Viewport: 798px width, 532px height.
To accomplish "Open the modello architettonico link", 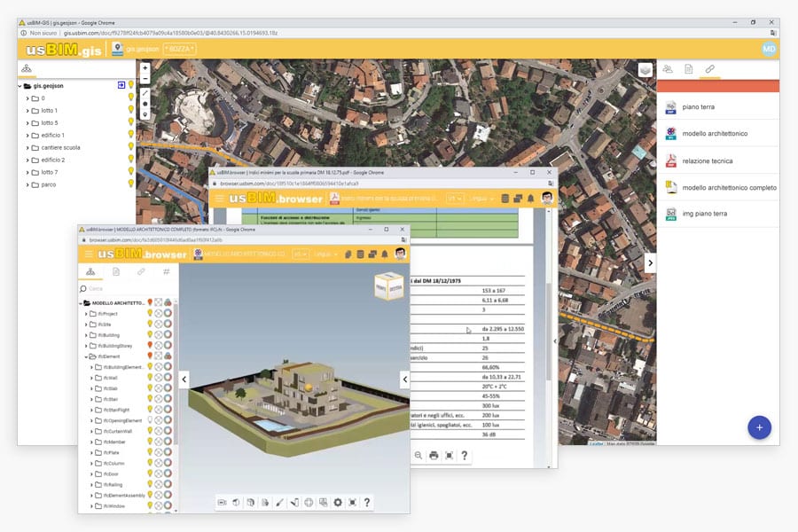I will pyautogui.click(x=718, y=133).
